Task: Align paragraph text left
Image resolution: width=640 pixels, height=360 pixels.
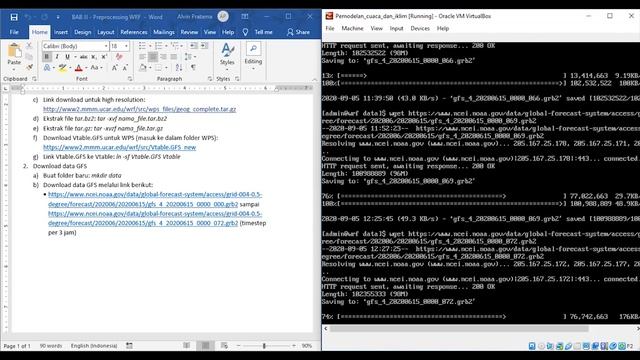Action: (x=142, y=57)
